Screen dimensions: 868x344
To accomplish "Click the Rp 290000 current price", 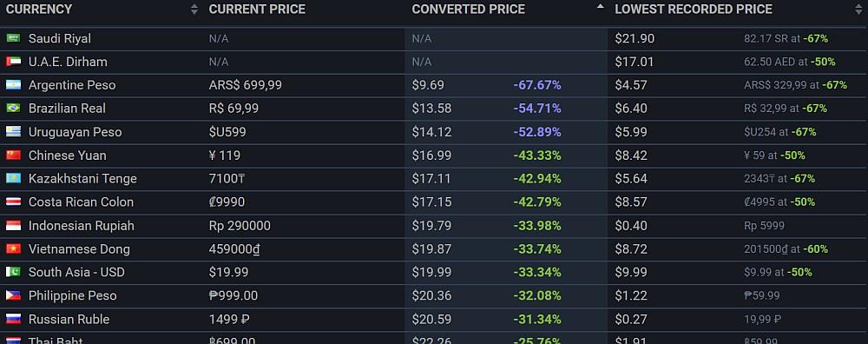I will (x=240, y=226).
